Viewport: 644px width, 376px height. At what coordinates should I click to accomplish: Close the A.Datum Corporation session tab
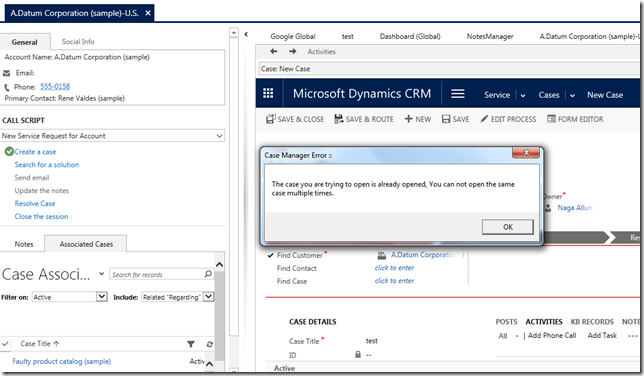click(x=148, y=13)
